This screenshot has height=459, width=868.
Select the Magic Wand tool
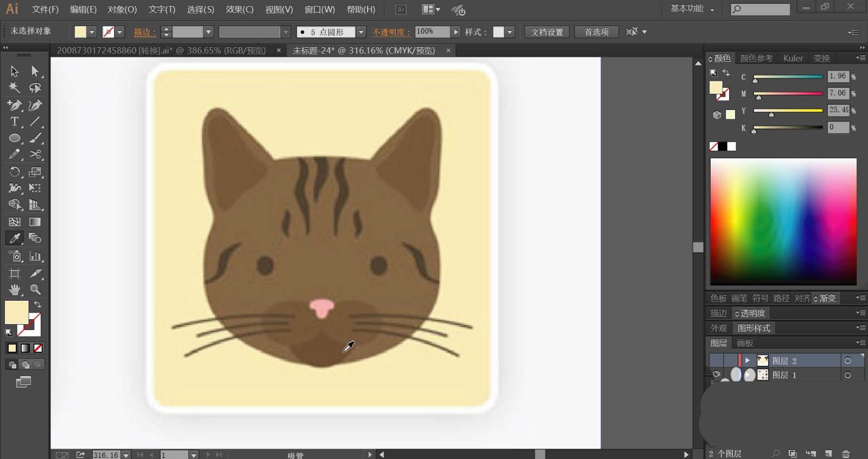15,88
